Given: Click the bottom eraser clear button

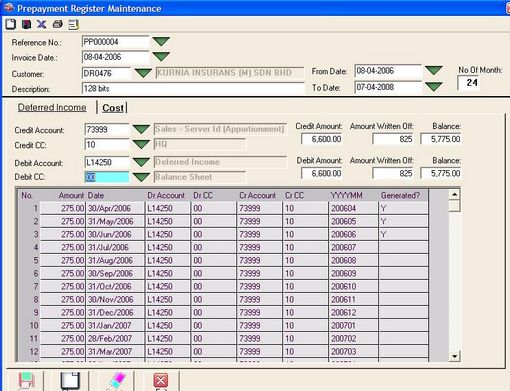Looking at the screenshot, I should click(x=116, y=381).
